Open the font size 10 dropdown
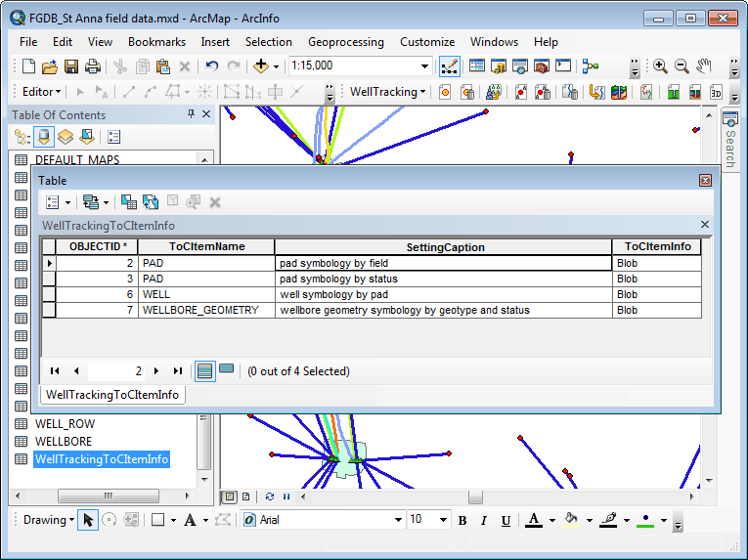Screen dimensions: 748x560 click(x=443, y=520)
